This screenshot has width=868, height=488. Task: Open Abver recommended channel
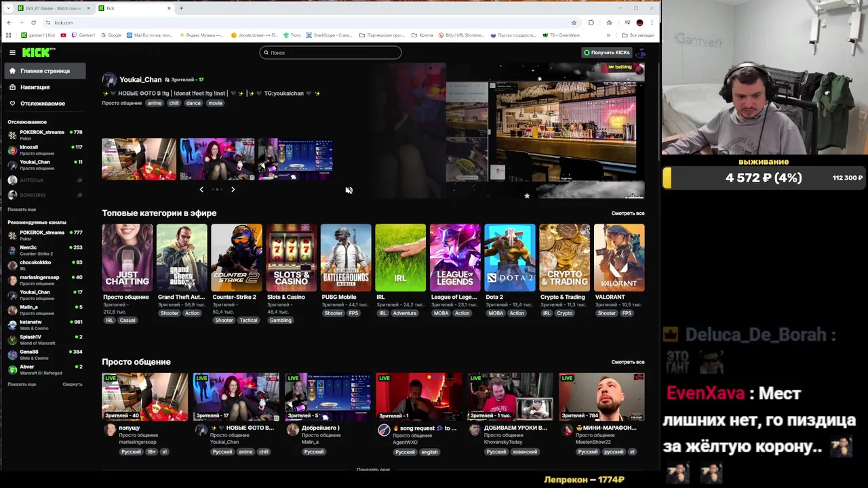tap(45, 369)
